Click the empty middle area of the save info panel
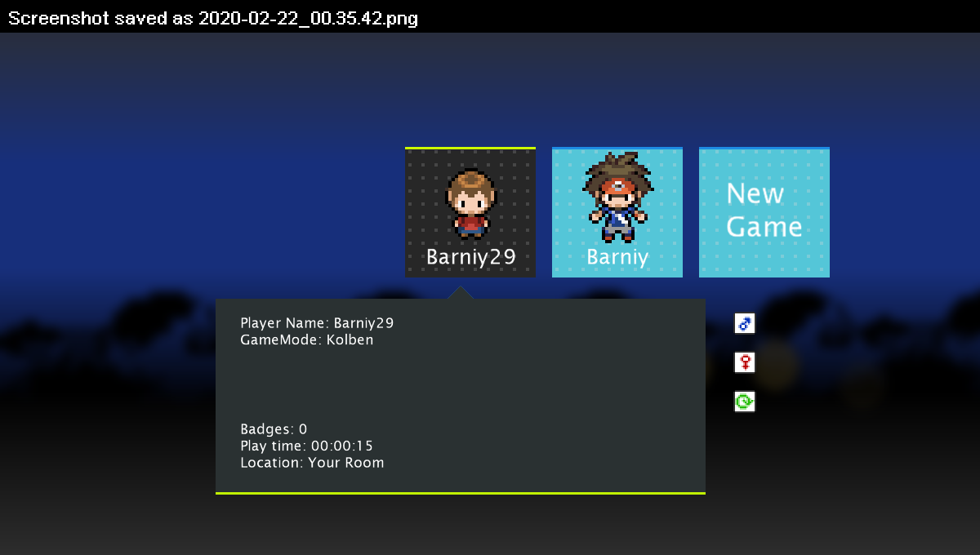Viewport: 980px width, 555px height. coord(461,384)
